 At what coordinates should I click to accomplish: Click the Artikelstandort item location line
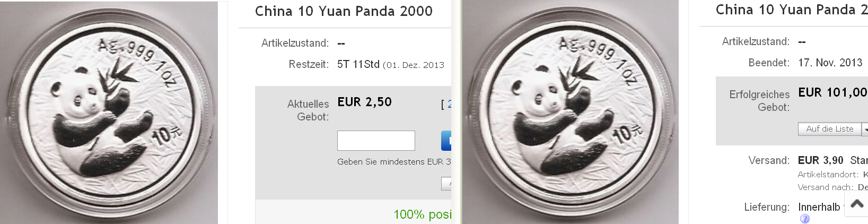point(832,175)
